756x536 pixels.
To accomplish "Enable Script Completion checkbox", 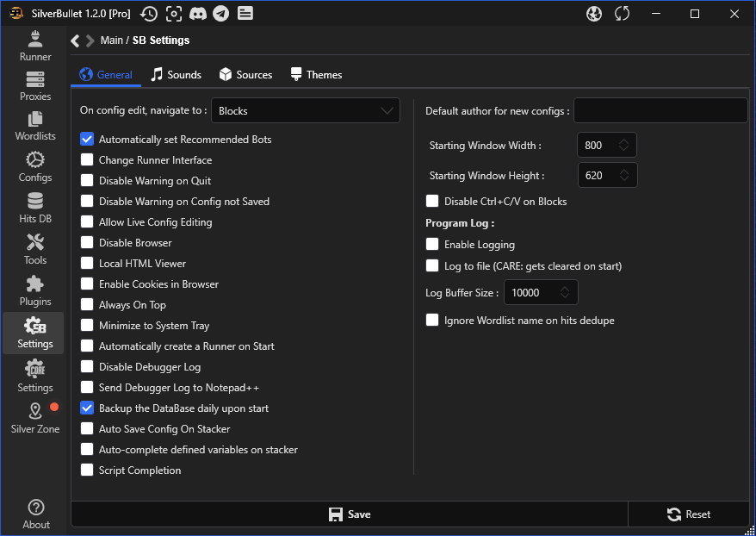I will click(x=87, y=471).
